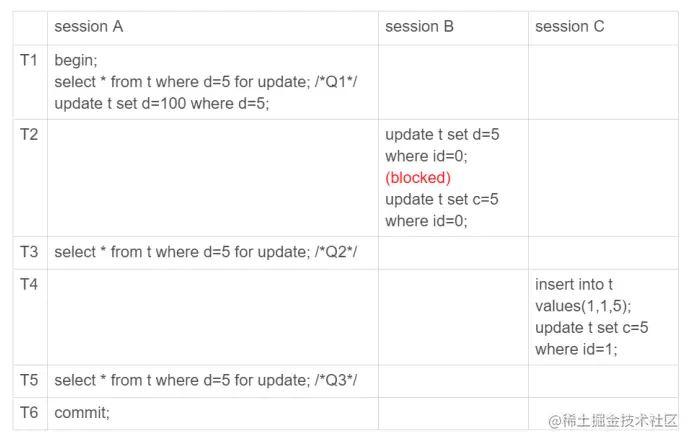Click the select statement marked Q1

(205, 81)
